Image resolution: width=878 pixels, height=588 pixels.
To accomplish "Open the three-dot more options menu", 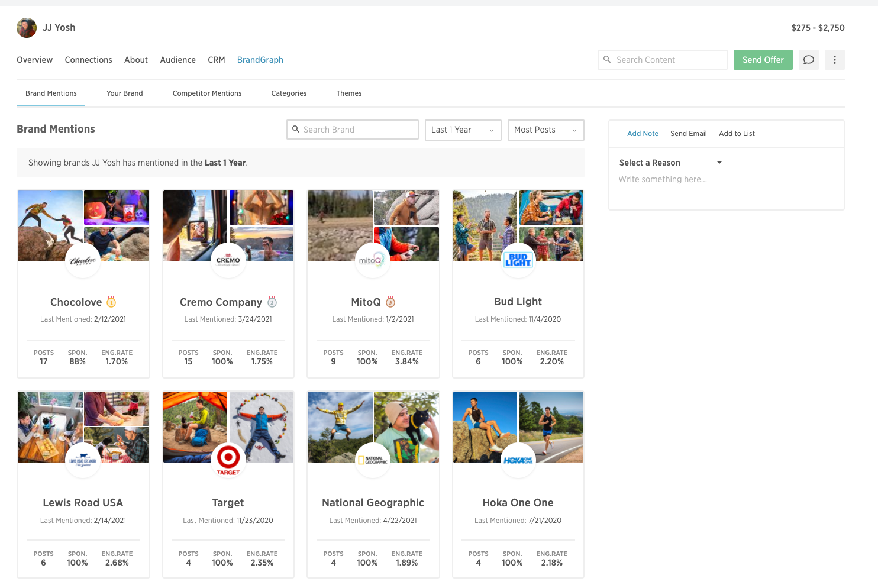I will tap(835, 60).
